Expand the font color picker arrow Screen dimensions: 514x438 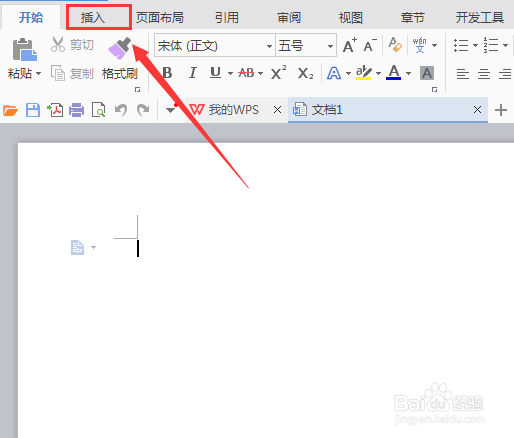[x=408, y=73]
